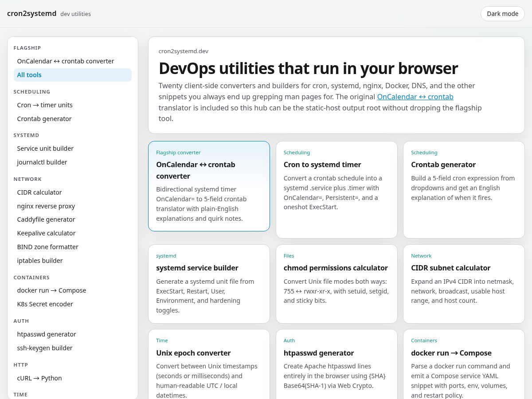532x399 pixels.
Task: Select iptables builder in sidebar
Action: click(x=73, y=261)
